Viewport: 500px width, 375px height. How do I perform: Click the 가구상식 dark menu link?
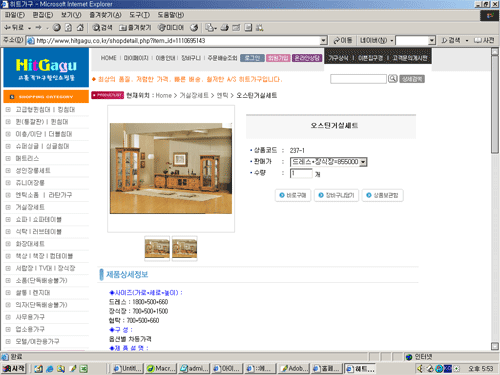tap(338, 58)
